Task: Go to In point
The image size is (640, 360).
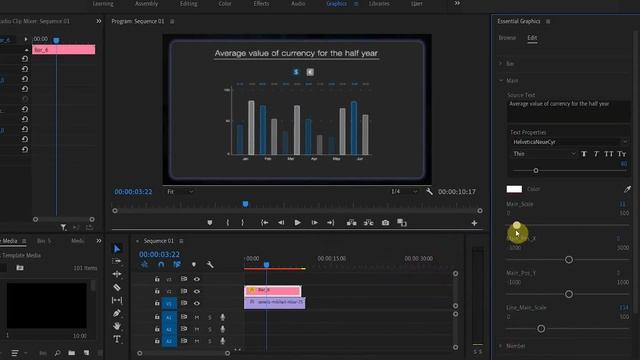Action: pyautogui.click(x=264, y=222)
